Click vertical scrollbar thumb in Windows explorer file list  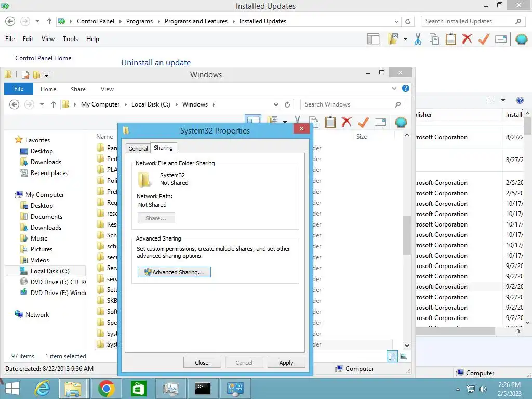(407, 235)
